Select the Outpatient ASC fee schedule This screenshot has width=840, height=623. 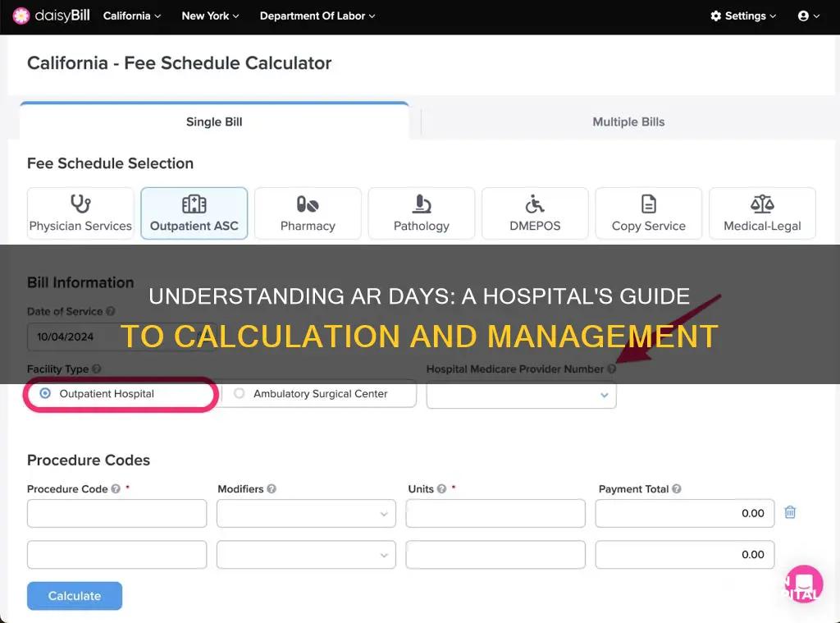pos(194,213)
